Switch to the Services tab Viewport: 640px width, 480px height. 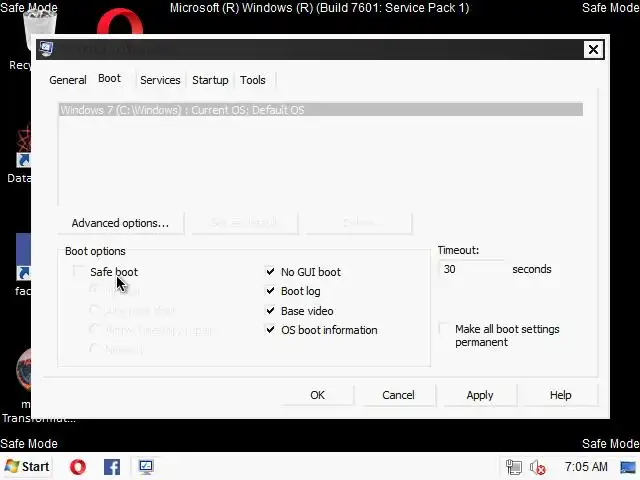click(160, 80)
